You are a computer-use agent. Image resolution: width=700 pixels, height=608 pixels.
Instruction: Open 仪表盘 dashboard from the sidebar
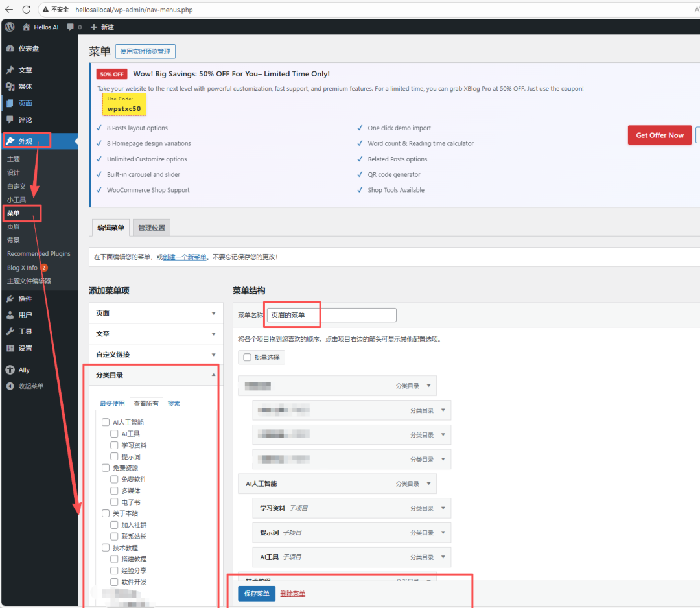(x=29, y=49)
